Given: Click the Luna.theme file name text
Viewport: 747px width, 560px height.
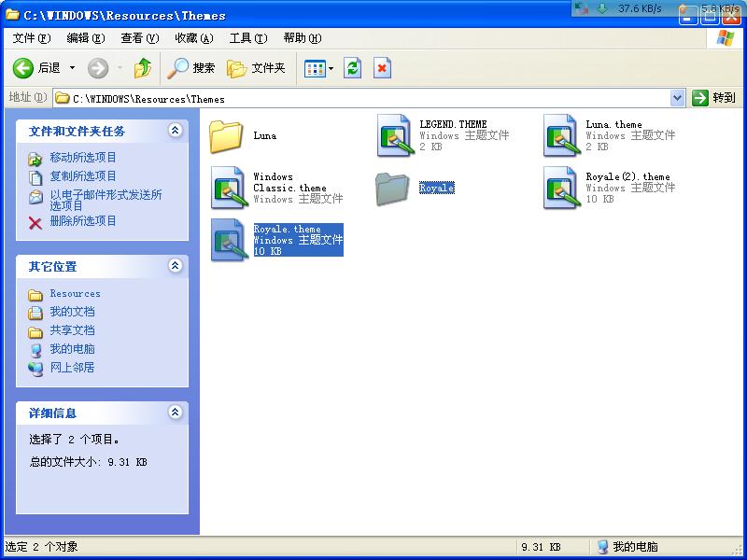Looking at the screenshot, I should point(613,124).
